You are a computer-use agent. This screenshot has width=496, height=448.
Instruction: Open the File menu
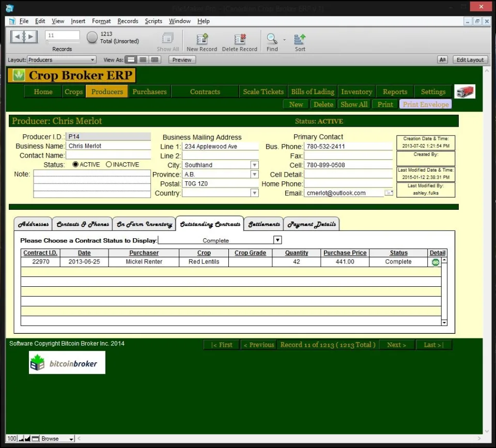coord(24,21)
